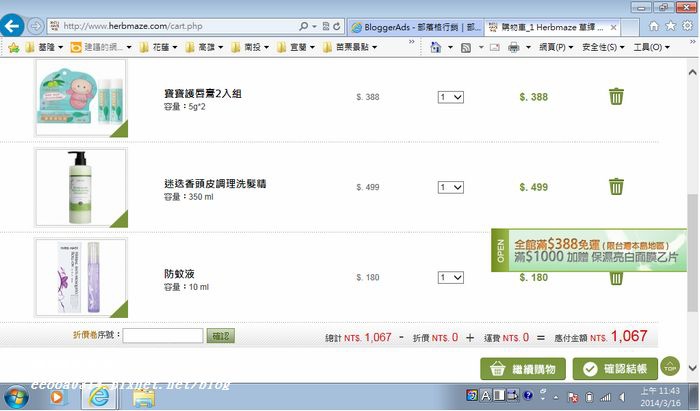
Task: Click the address bar search magnifier icon
Action: point(304,26)
